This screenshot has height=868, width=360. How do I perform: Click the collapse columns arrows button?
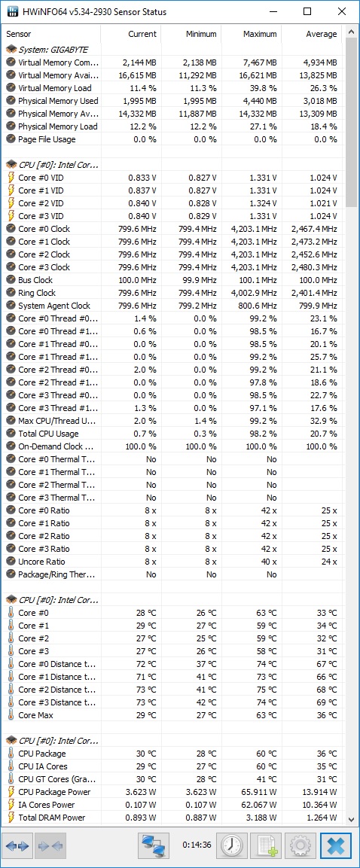tap(51, 846)
